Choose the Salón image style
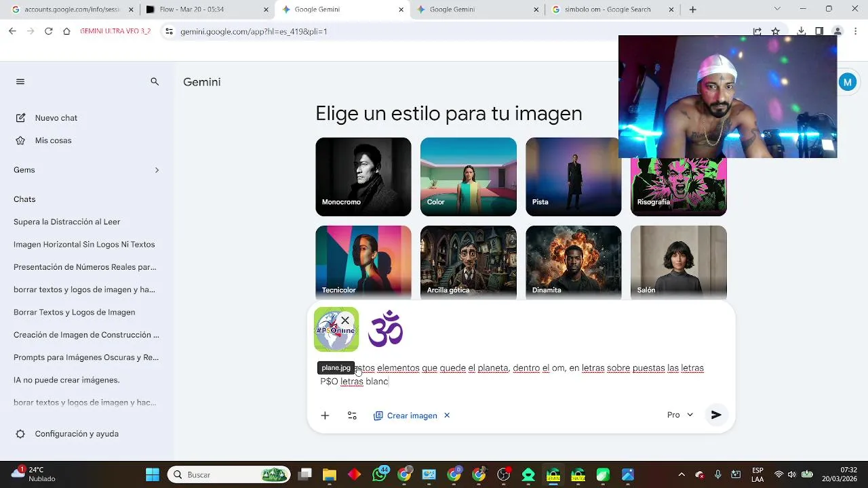The width and height of the screenshot is (868, 488). pyautogui.click(x=678, y=263)
